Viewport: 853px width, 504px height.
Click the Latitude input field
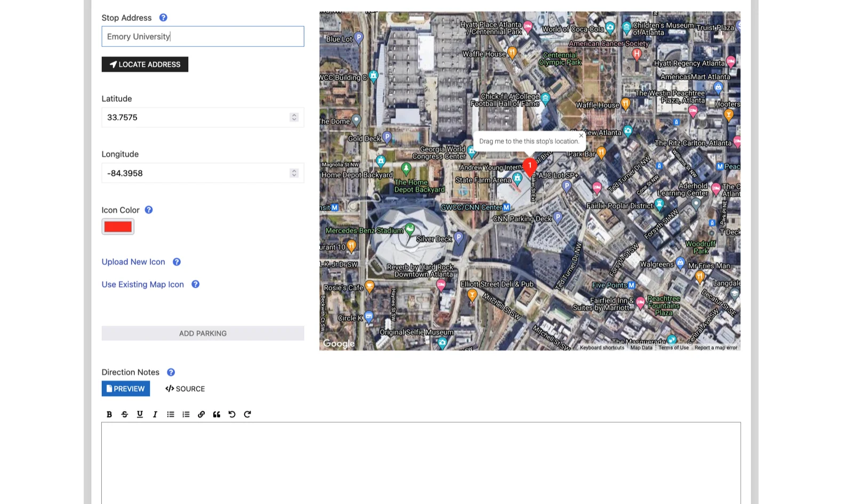tap(203, 118)
